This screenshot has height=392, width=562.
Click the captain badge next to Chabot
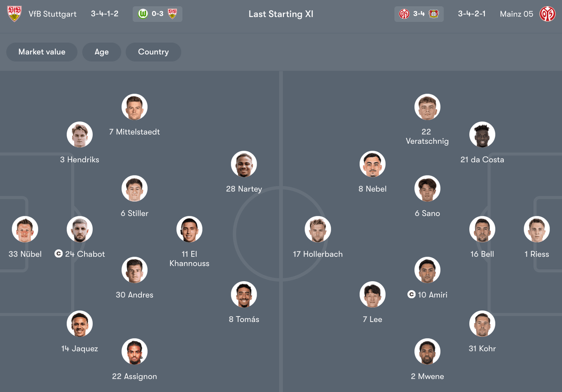click(58, 254)
